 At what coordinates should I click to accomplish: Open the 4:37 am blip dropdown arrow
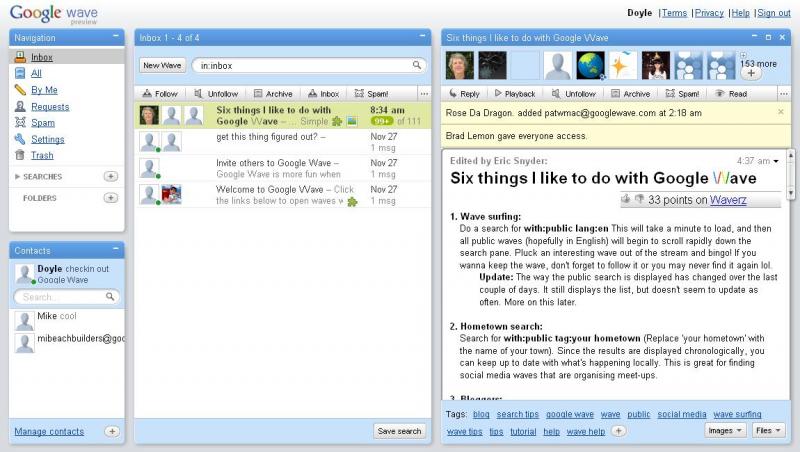click(x=776, y=161)
